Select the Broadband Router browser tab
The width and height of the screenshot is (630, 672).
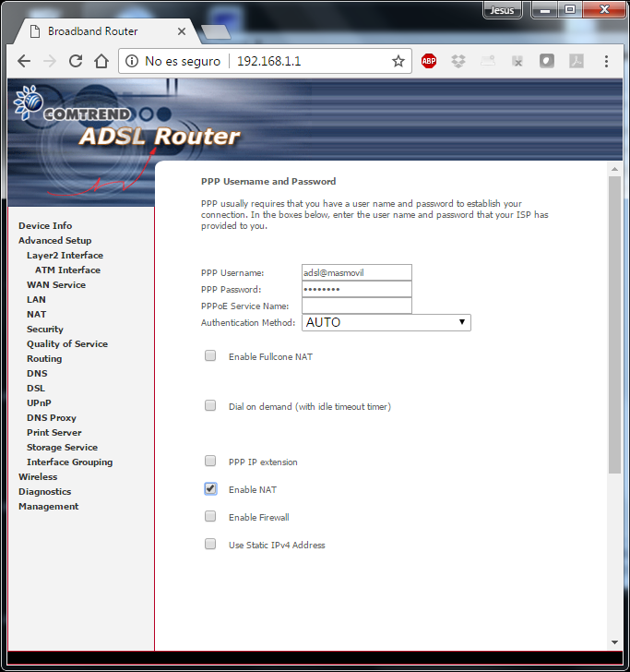coord(101,31)
